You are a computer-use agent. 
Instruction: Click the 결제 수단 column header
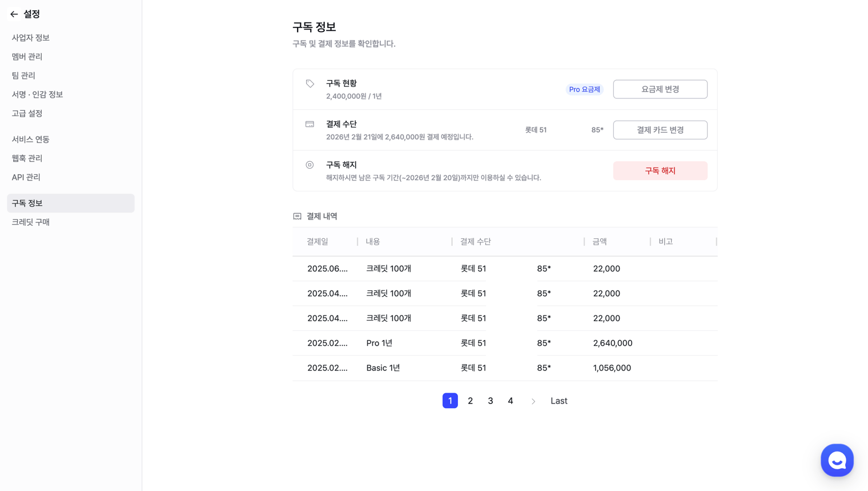(476, 242)
